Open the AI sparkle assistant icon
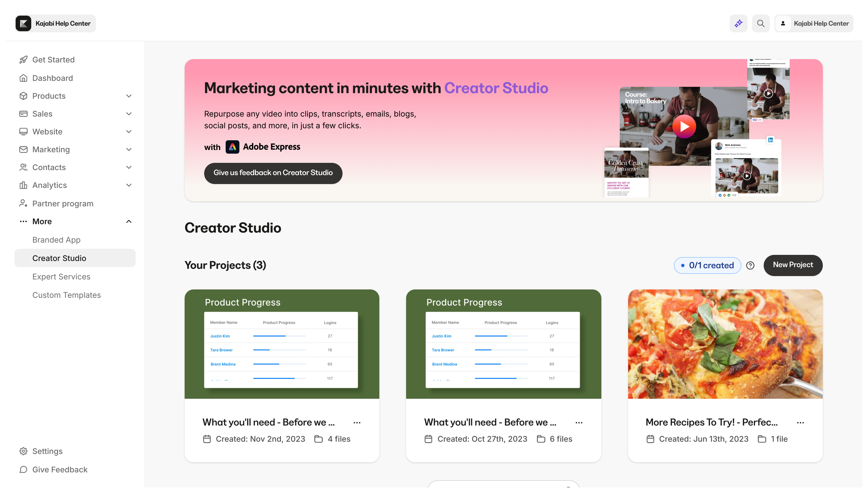868x493 pixels. tap(738, 23)
